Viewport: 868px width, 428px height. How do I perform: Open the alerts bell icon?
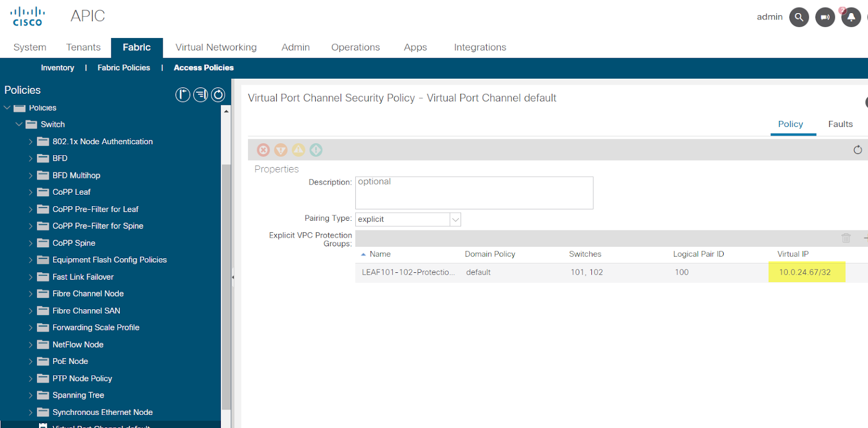point(851,17)
